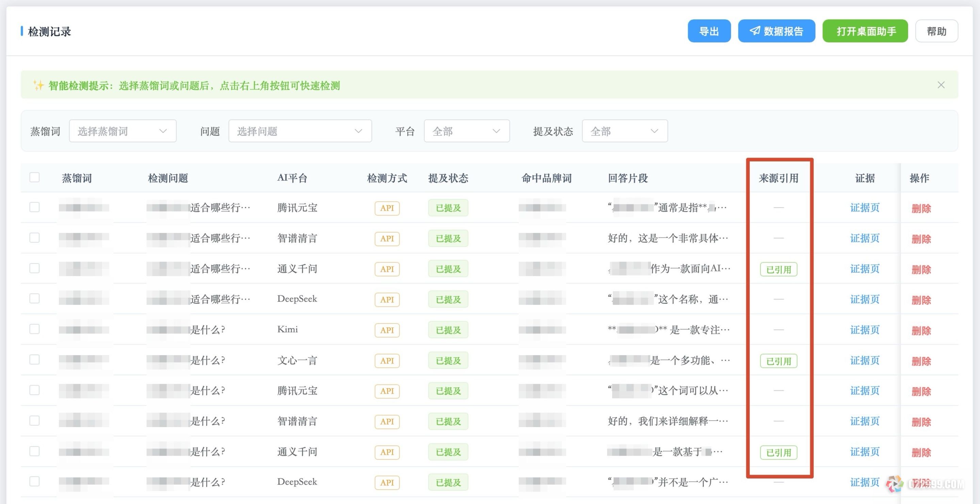Click answer snippet 好的，我们来详细解释一
980x504 pixels.
[668, 421]
